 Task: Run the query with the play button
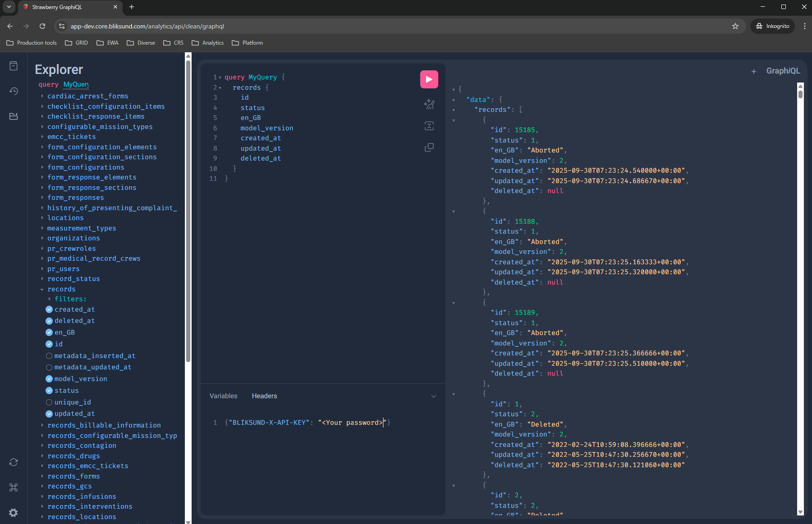coord(429,79)
